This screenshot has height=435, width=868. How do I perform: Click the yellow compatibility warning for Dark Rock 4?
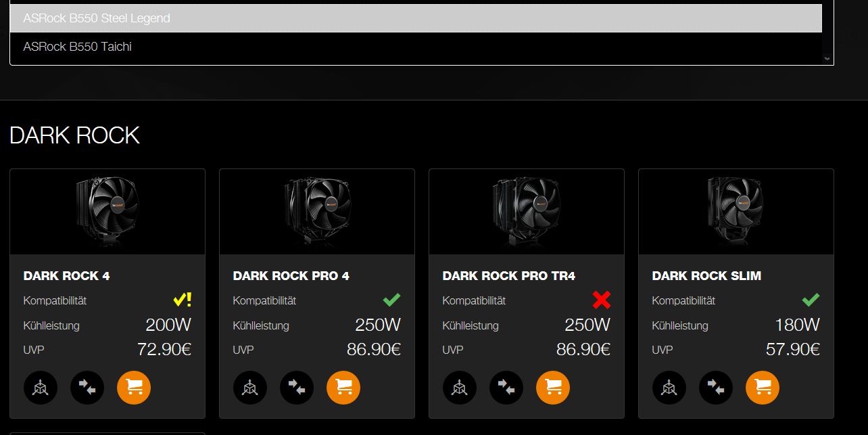click(x=183, y=300)
